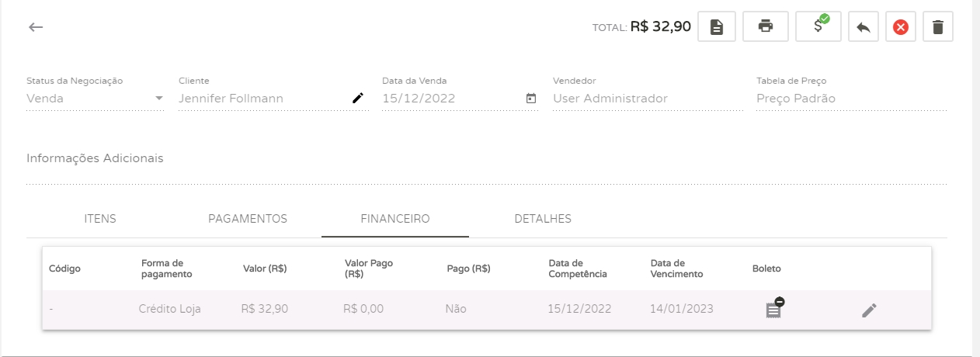Click the Data de Vencimento column header
The image size is (980, 357).
(676, 269)
